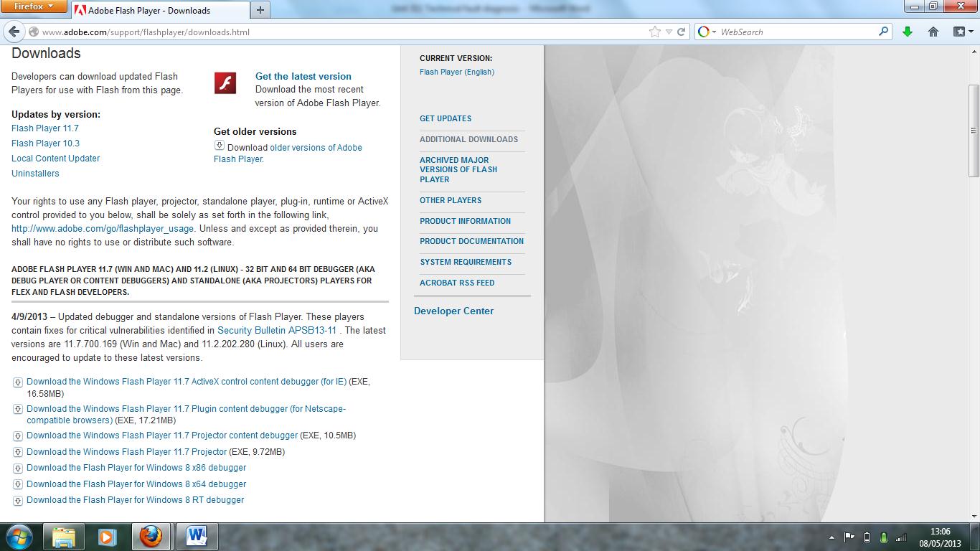The height and width of the screenshot is (551, 980).
Task: Open the Windows Start menu
Action: [19, 537]
